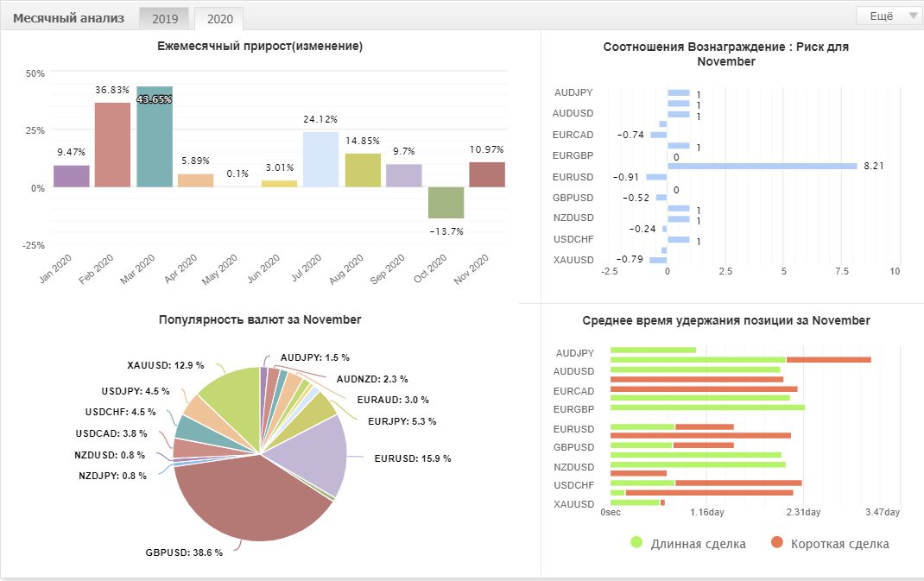
Task: Click the 'Популярность валют за November' title
Action: (260, 319)
